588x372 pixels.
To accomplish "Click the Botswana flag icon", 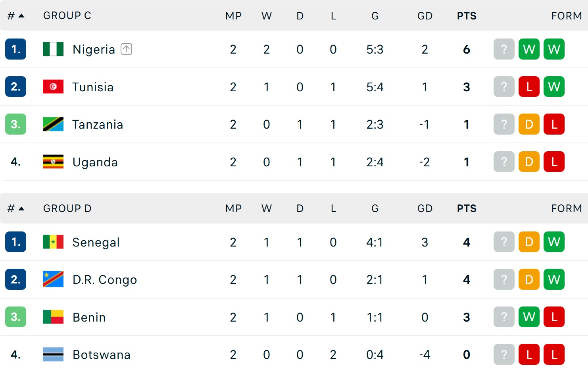I will [x=53, y=354].
